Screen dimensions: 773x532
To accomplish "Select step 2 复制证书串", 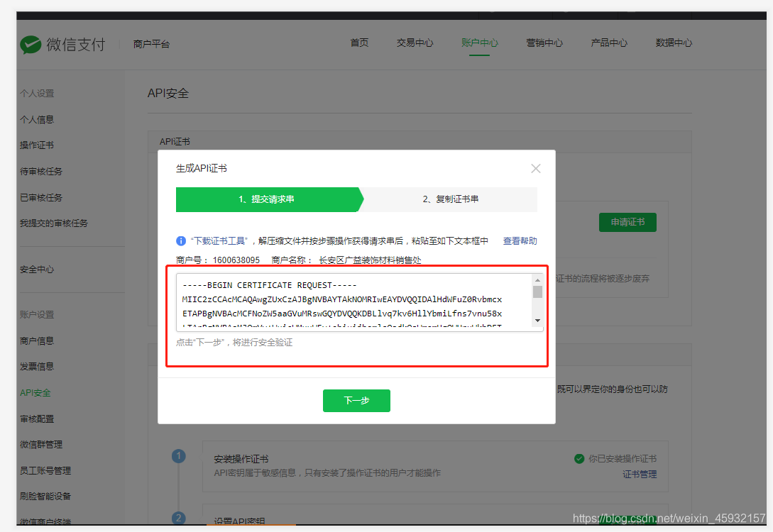I will [x=451, y=199].
